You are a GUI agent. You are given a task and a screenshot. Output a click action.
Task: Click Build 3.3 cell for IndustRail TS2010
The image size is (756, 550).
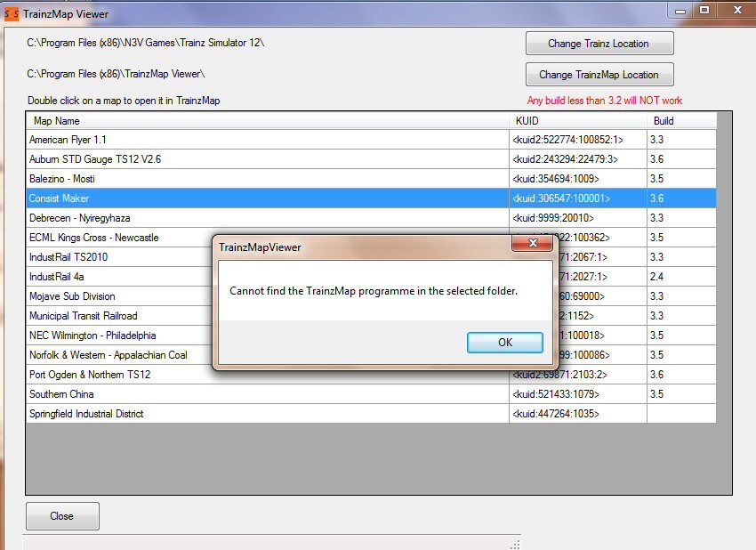click(682, 257)
